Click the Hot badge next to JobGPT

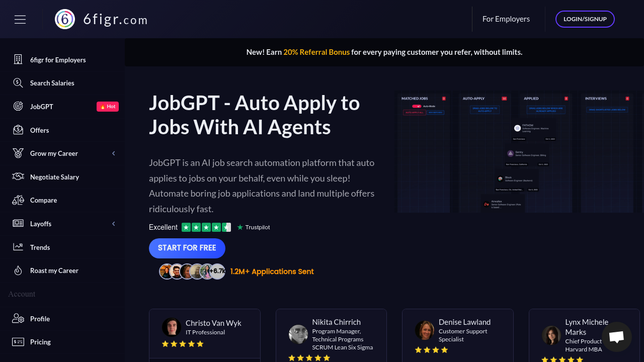coord(107,106)
